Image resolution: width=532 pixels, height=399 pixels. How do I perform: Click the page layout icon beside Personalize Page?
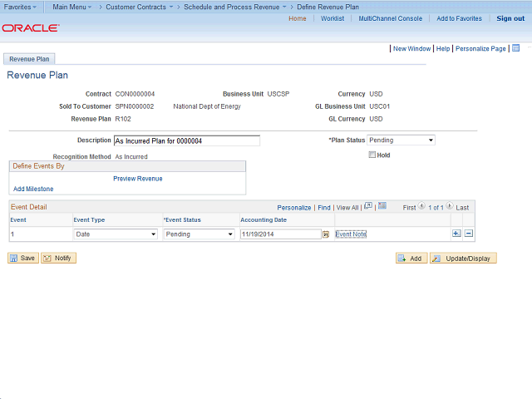[x=515, y=48]
